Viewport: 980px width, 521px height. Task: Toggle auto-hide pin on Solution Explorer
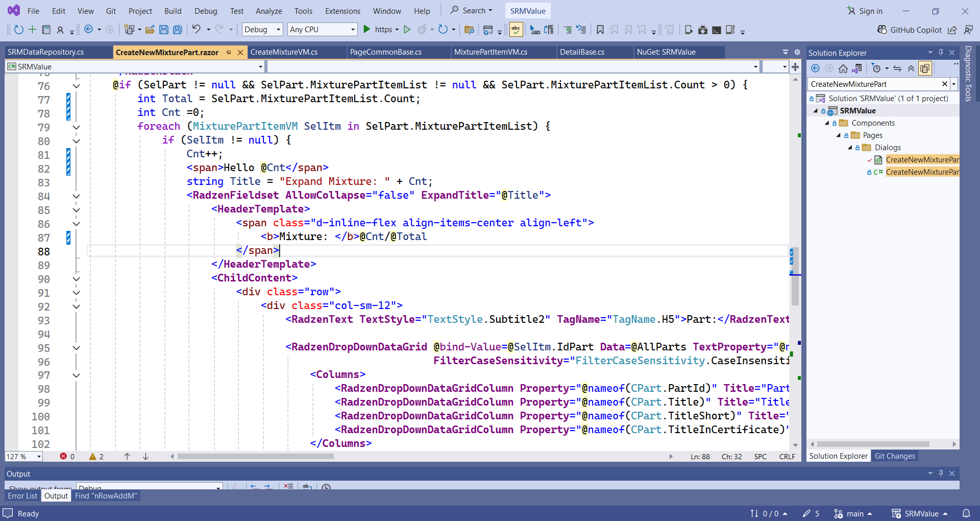[x=941, y=52]
